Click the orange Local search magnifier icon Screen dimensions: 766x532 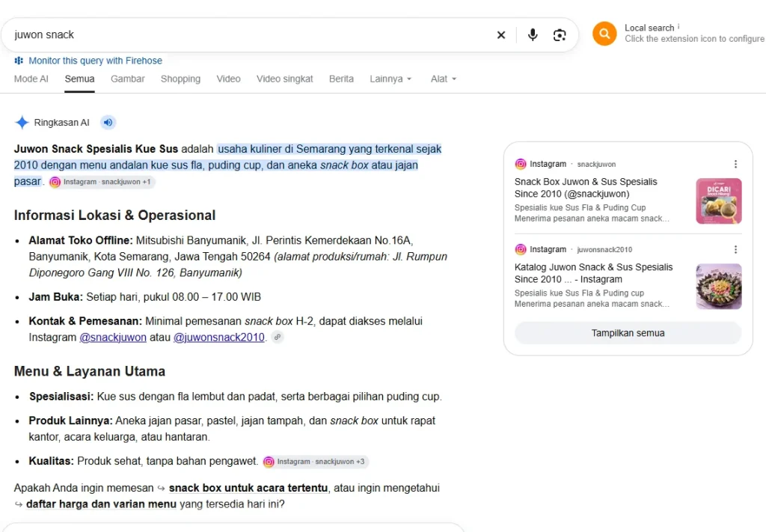[604, 34]
